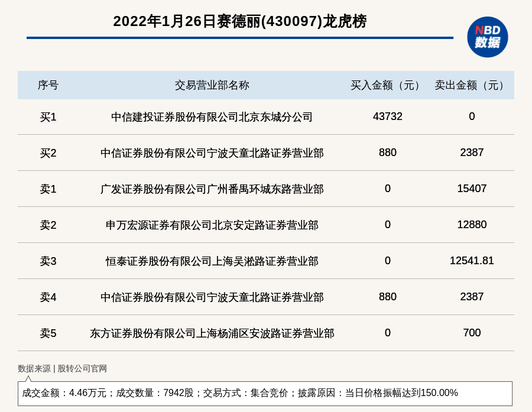Open the 股转公司官网 data source text
Viewport: 532px width, 412px height.
[x=82, y=368]
